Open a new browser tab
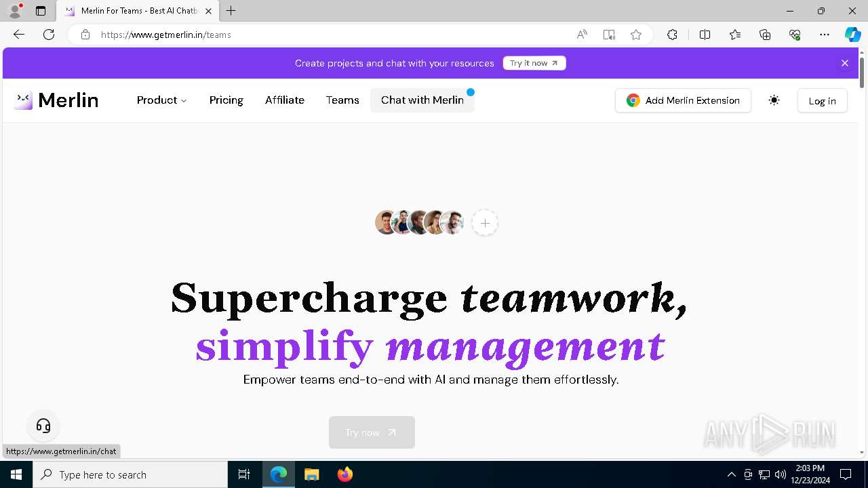The width and height of the screenshot is (868, 488). tap(231, 11)
